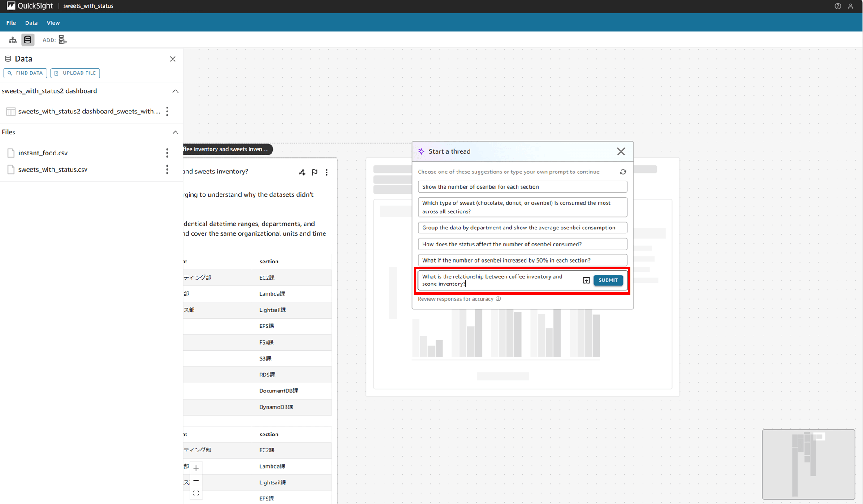Open the QuickSight home logo
The height and width of the screenshot is (504, 863).
[x=30, y=6]
